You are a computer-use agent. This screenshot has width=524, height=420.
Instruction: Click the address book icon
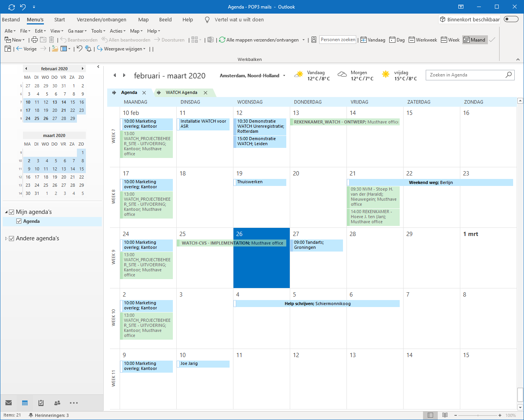[314, 40]
